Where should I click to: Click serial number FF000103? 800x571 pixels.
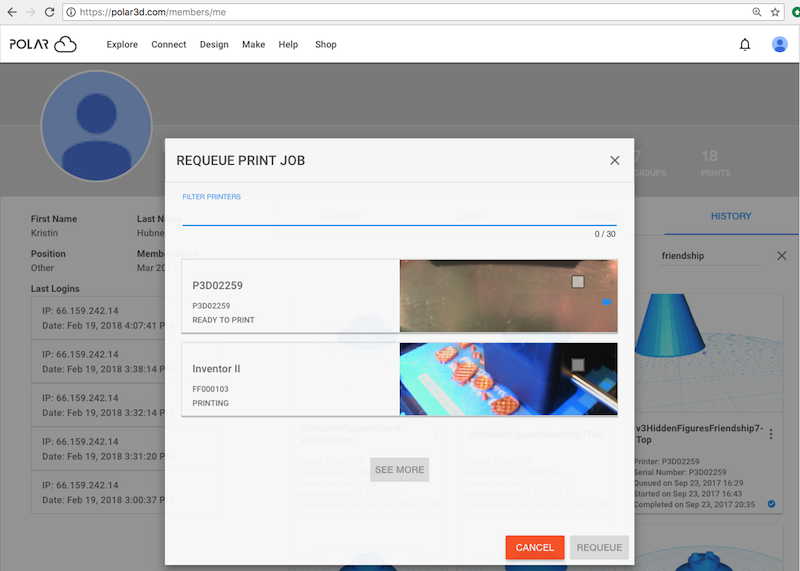click(210, 389)
